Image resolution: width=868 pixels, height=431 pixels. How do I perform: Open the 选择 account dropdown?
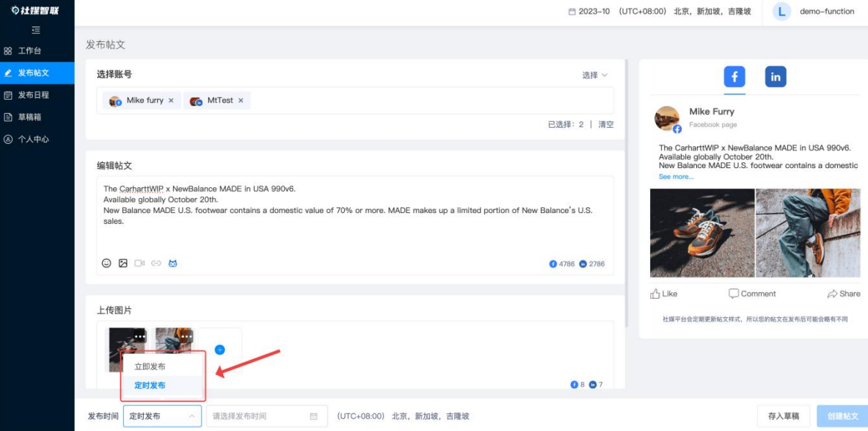pos(594,75)
